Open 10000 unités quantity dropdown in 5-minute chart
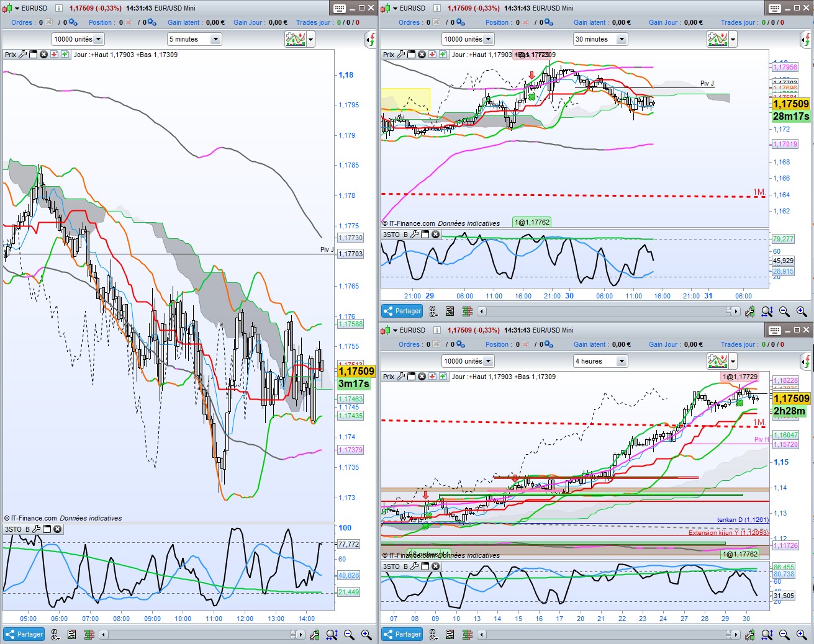 (x=78, y=39)
